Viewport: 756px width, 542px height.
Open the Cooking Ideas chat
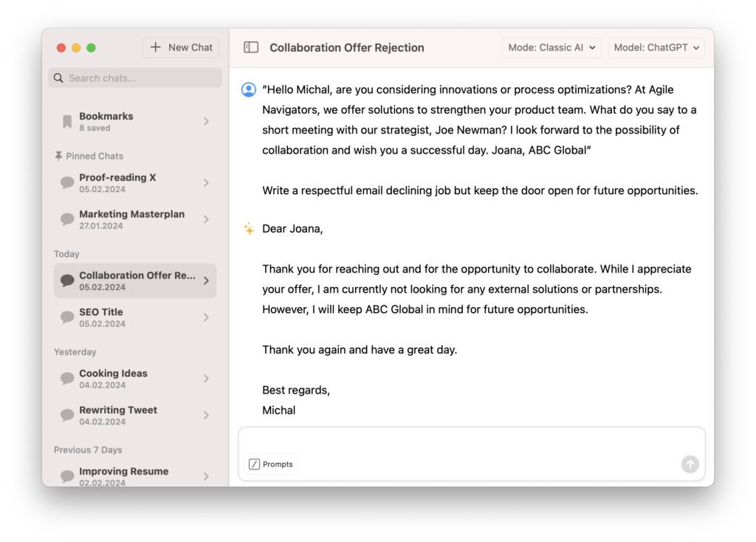click(135, 379)
